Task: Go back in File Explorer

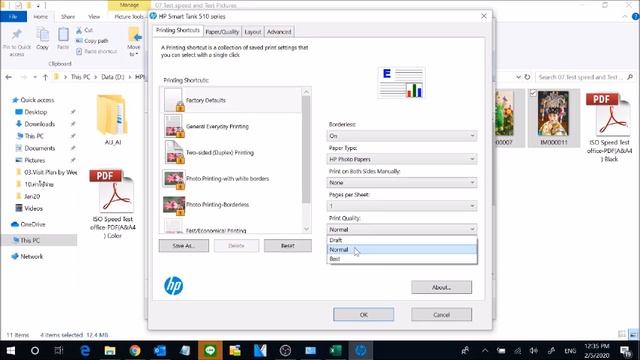Action: coord(9,77)
